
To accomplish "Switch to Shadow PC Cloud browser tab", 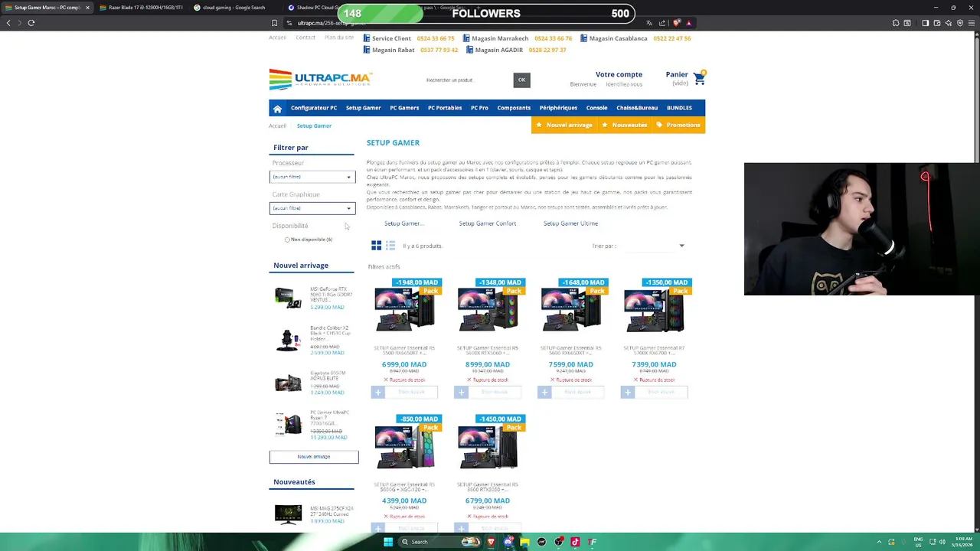I will coord(314,8).
